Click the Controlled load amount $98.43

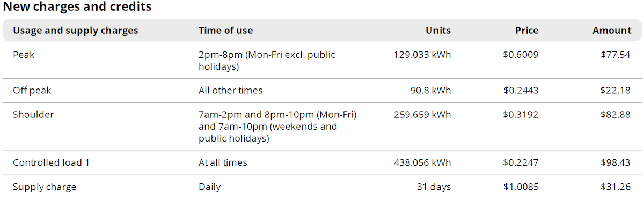tap(615, 162)
